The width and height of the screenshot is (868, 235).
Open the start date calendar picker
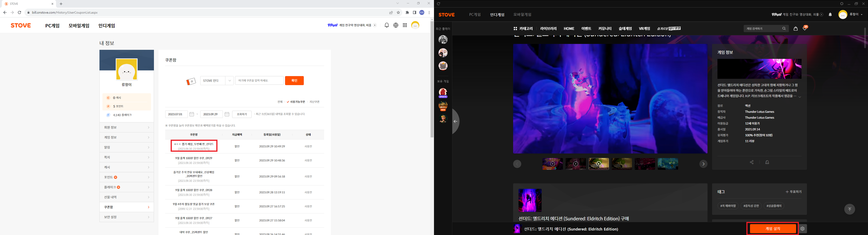pos(192,115)
